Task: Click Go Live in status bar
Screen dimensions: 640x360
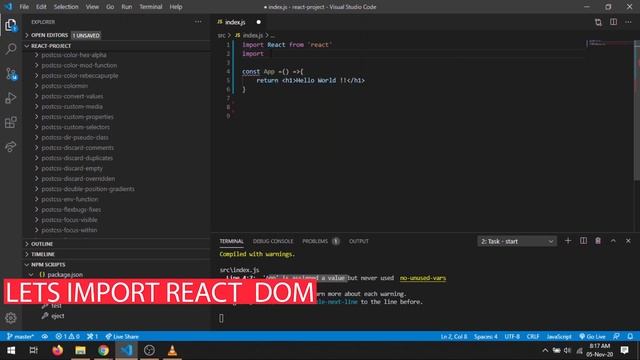Action: coord(592,336)
